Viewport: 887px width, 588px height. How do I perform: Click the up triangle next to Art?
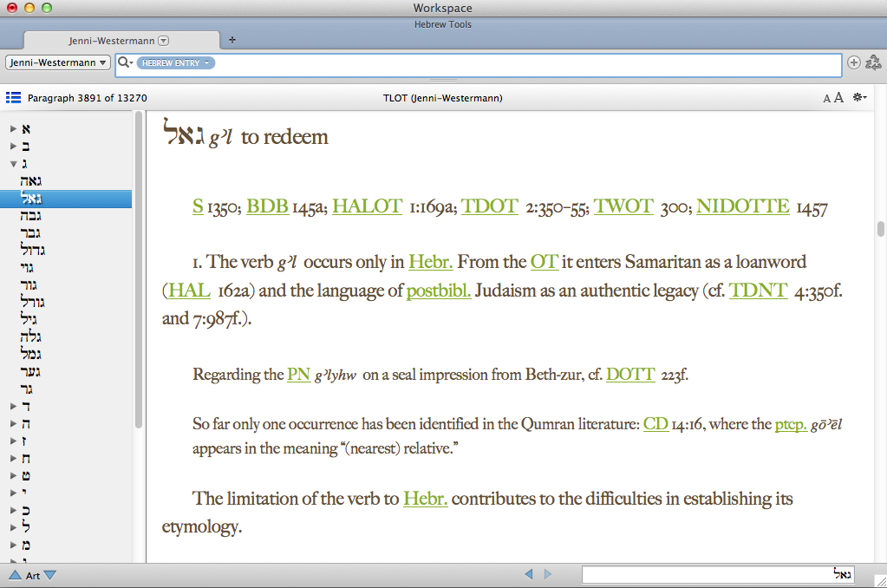pos(15,575)
